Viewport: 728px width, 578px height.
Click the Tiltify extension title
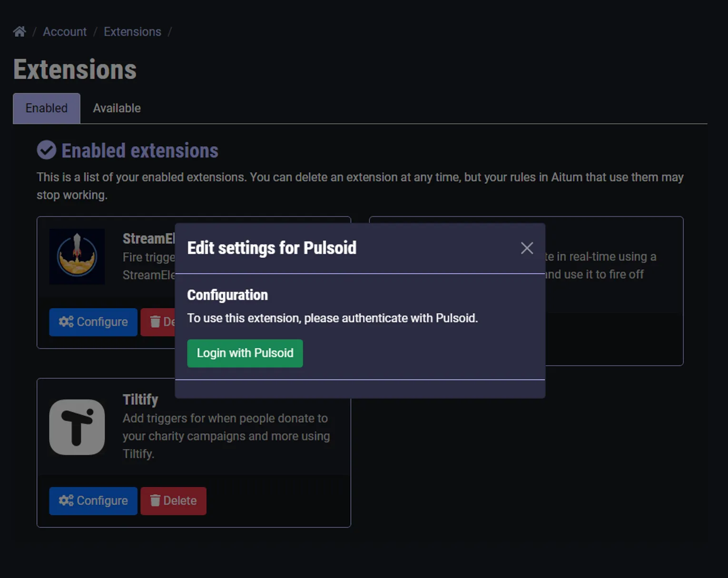pyautogui.click(x=140, y=399)
